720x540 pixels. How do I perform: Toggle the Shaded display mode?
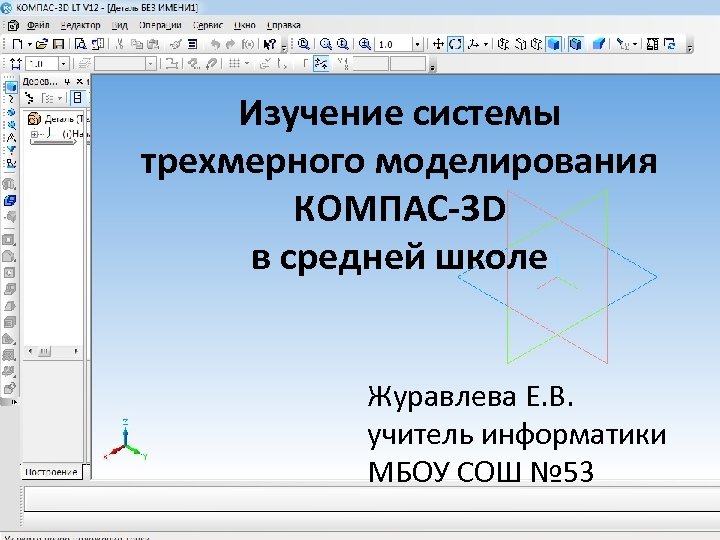click(x=554, y=44)
